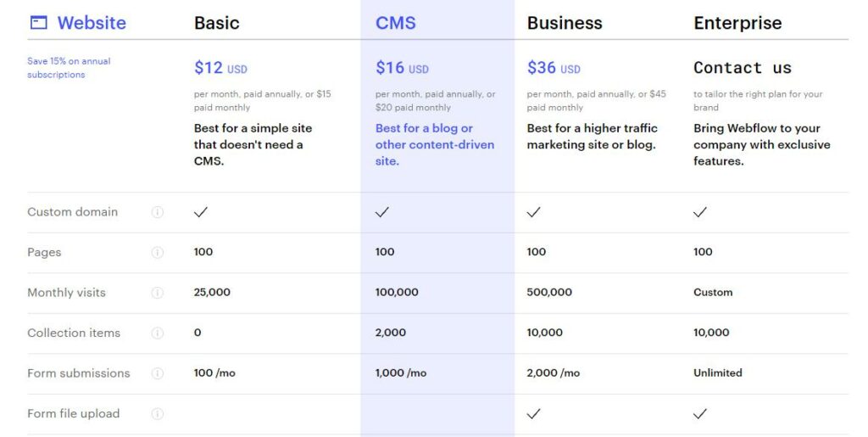Screen dimensions: 868x437
Task: Select the Basic plan heading
Action: pyautogui.click(x=217, y=23)
